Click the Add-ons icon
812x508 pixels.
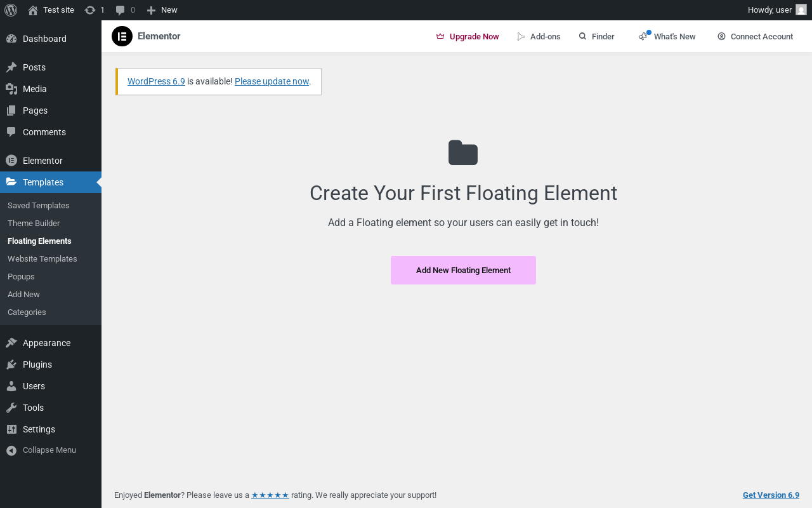521,37
